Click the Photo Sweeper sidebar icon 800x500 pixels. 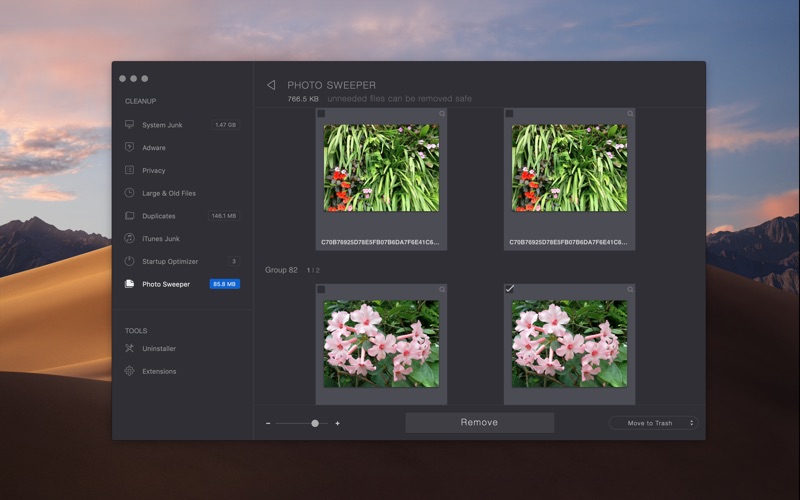(x=130, y=284)
